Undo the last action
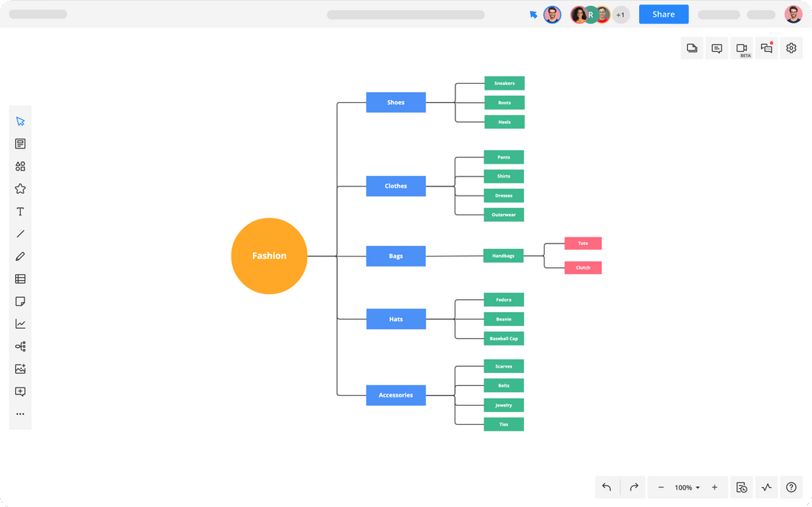 click(x=606, y=487)
